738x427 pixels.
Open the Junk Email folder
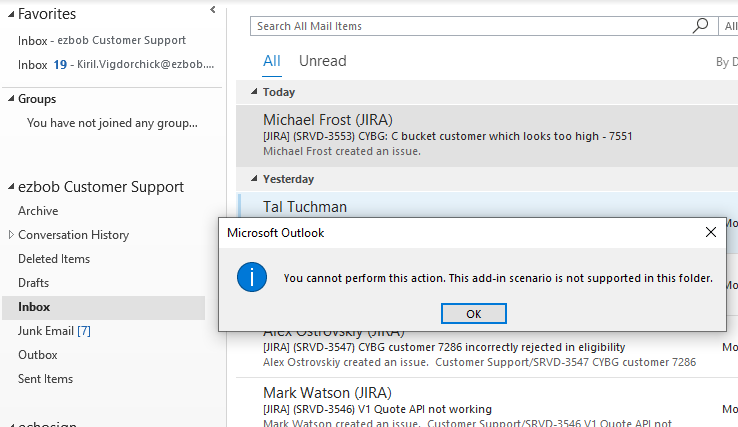(54, 331)
